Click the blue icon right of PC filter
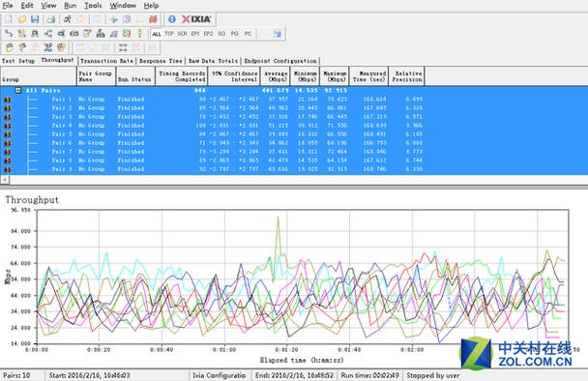Screen dimensions: 588x381 click(x=278, y=34)
